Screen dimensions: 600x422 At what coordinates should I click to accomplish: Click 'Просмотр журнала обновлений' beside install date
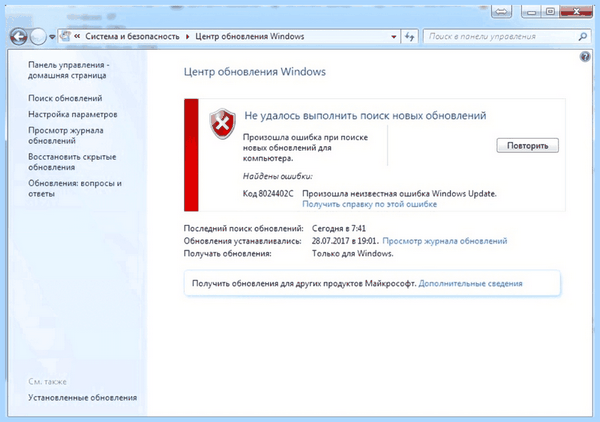445,241
